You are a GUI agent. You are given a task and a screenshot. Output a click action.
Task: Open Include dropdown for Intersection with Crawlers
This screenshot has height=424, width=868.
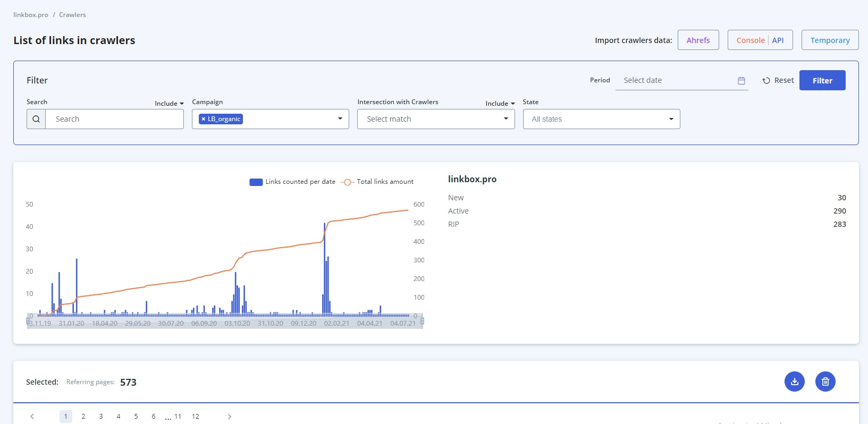tap(500, 104)
